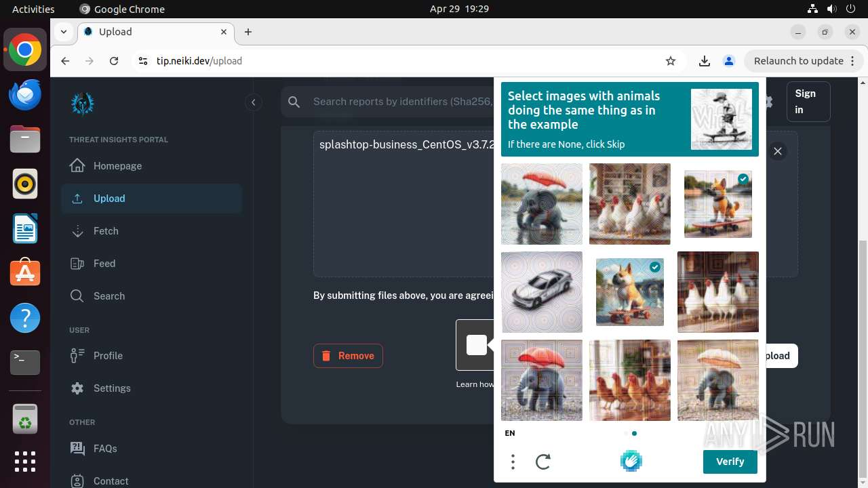This screenshot has width=868, height=488.
Task: Remove file with the X icon
Action: 778,151
